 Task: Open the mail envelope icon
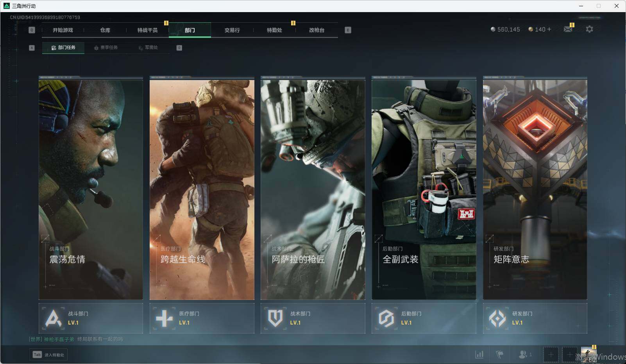(568, 29)
